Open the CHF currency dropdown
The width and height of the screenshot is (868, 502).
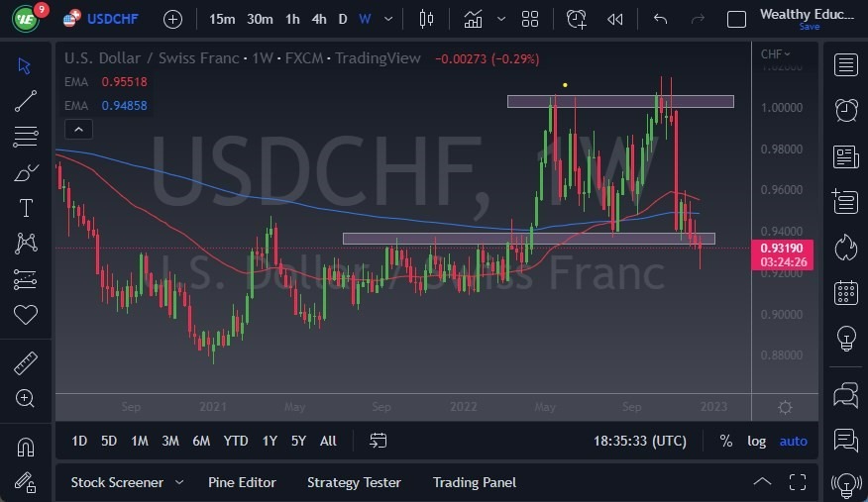(776, 54)
